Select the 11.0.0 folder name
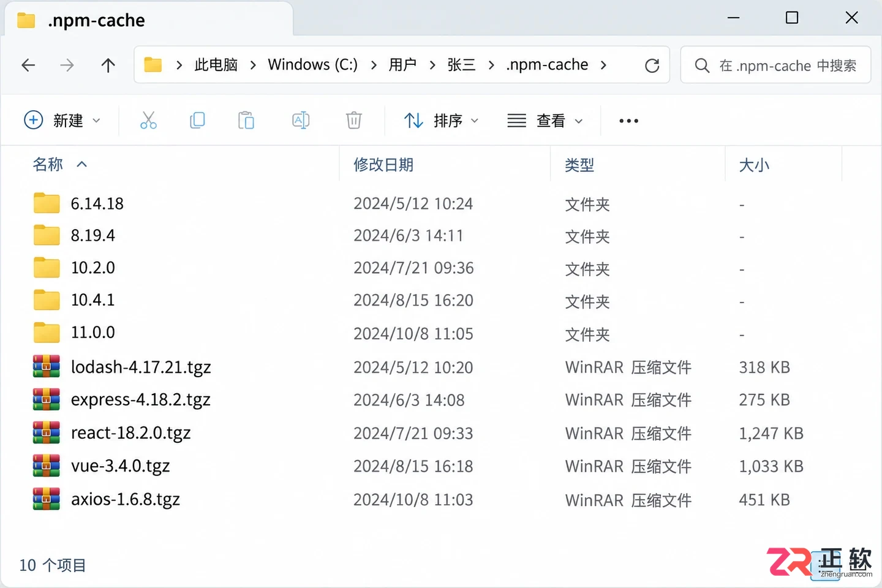882x588 pixels. pyautogui.click(x=93, y=333)
